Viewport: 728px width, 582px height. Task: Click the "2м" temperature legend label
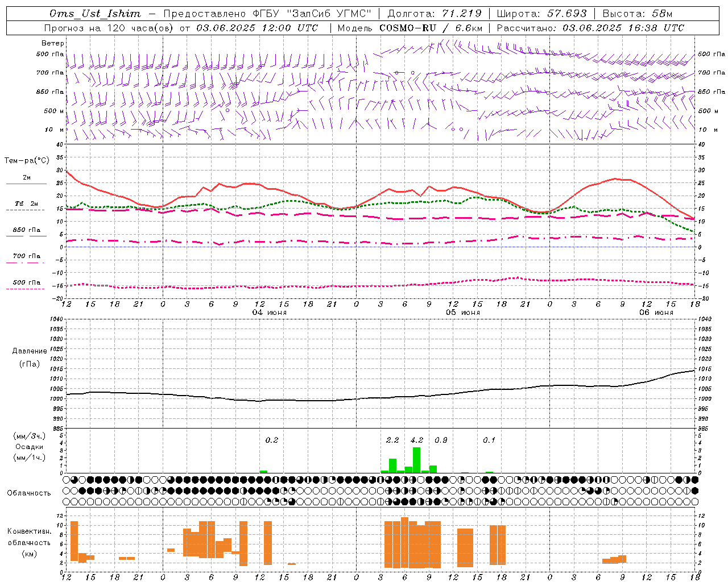[x=27, y=177]
